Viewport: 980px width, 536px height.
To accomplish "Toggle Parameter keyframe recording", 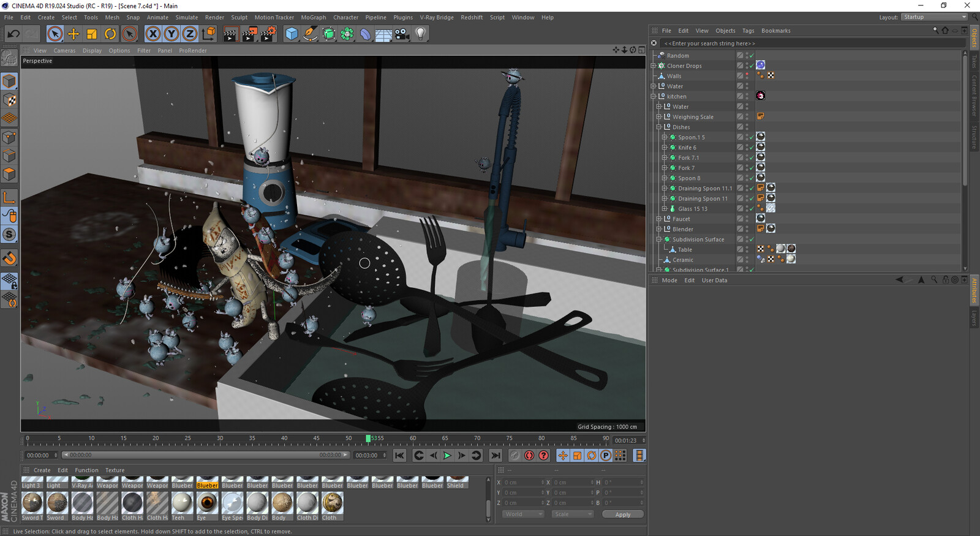I will click(606, 455).
